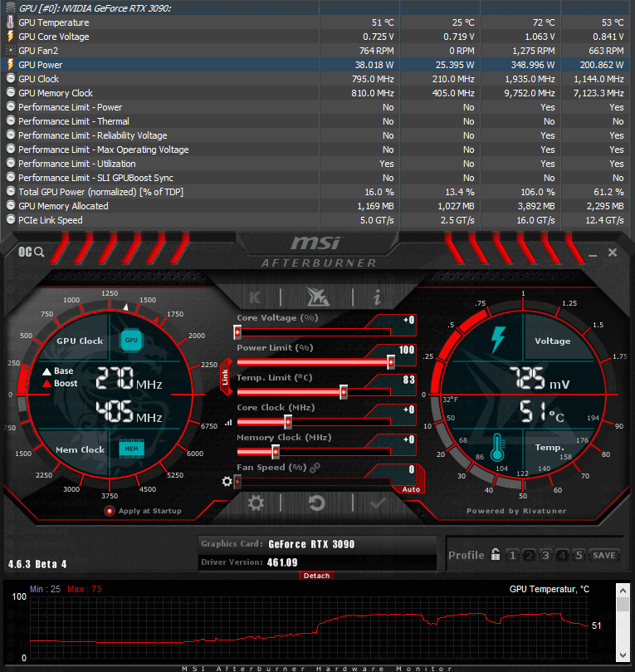Select Performance Limit - Utilization row
635x672 pixels.
(317, 164)
